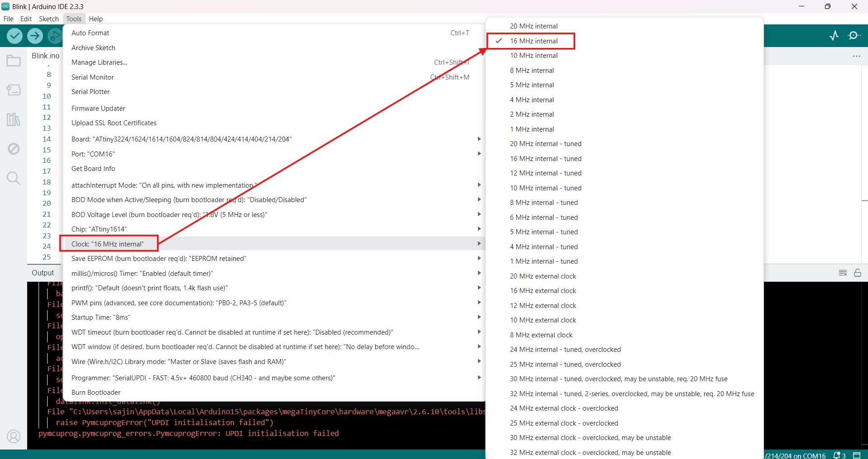Open the millis()/micros() Timer submenu

(273, 274)
